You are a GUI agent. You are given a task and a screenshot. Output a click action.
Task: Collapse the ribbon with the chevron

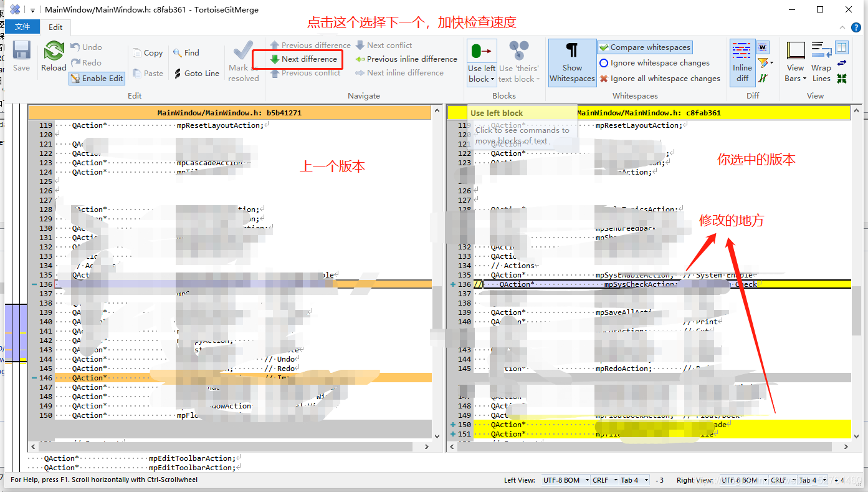tap(843, 27)
